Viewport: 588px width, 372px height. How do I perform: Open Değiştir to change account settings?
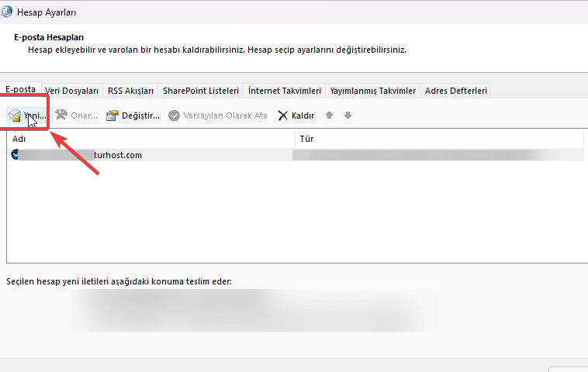[x=112, y=115]
